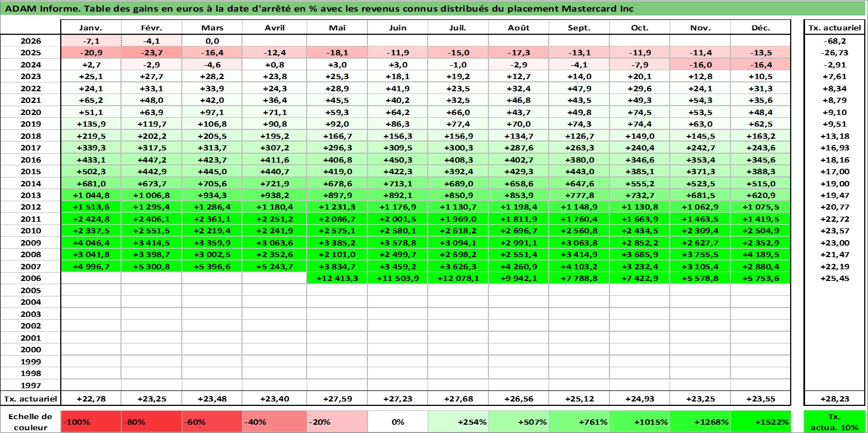Click the +1522% color scale swatch
This screenshot has width=868, height=433.
[x=761, y=422]
